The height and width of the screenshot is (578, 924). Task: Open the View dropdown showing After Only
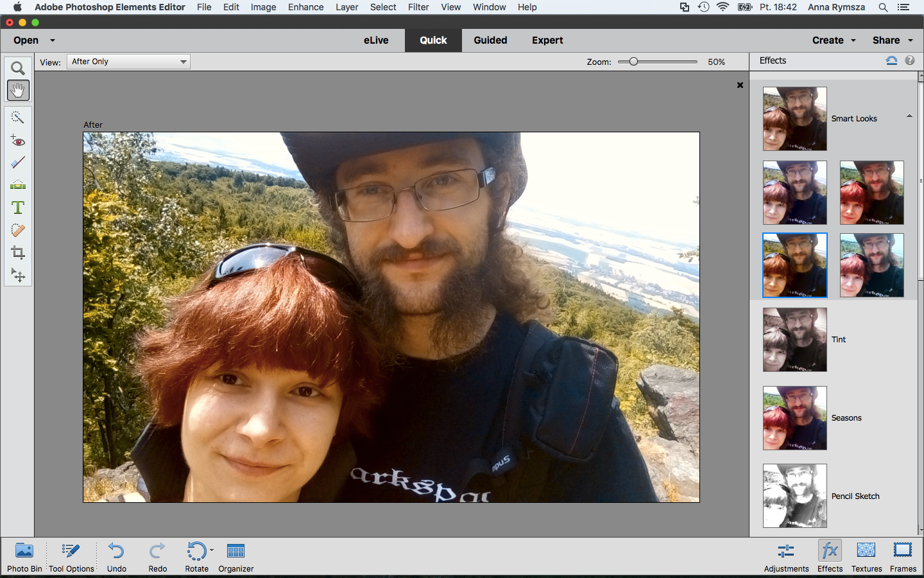129,62
